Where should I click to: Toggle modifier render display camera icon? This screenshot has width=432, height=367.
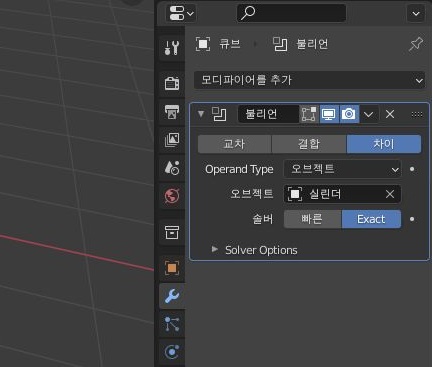pos(349,114)
